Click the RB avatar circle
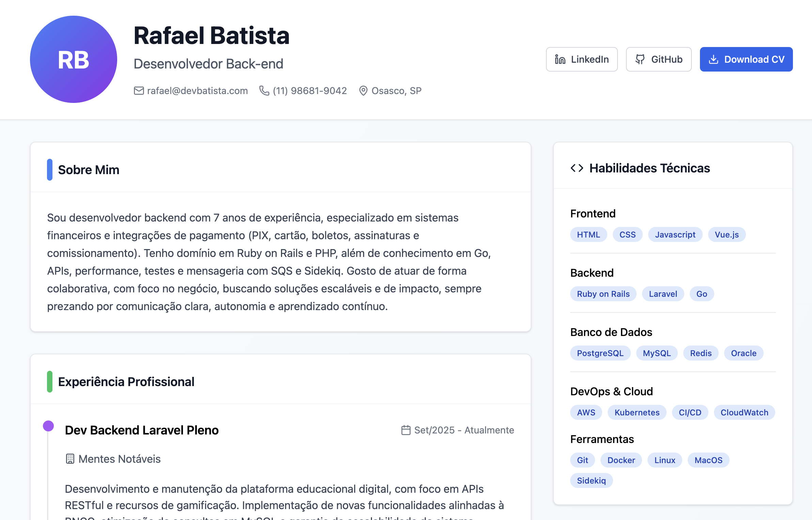812x520 pixels. click(73, 59)
